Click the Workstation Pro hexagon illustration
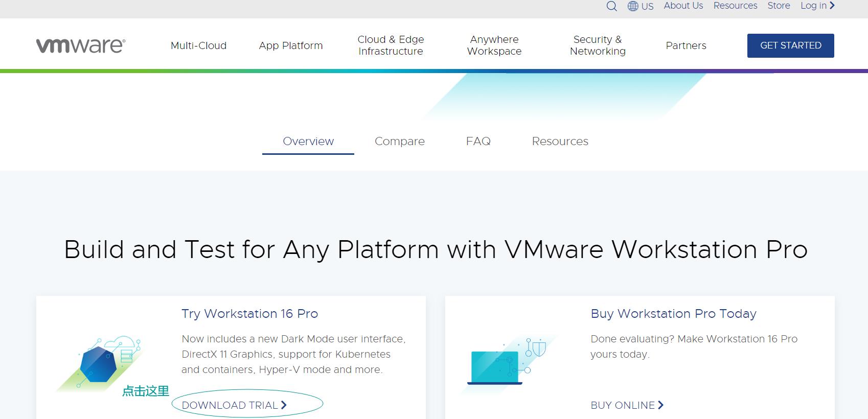868x419 pixels. coord(100,364)
